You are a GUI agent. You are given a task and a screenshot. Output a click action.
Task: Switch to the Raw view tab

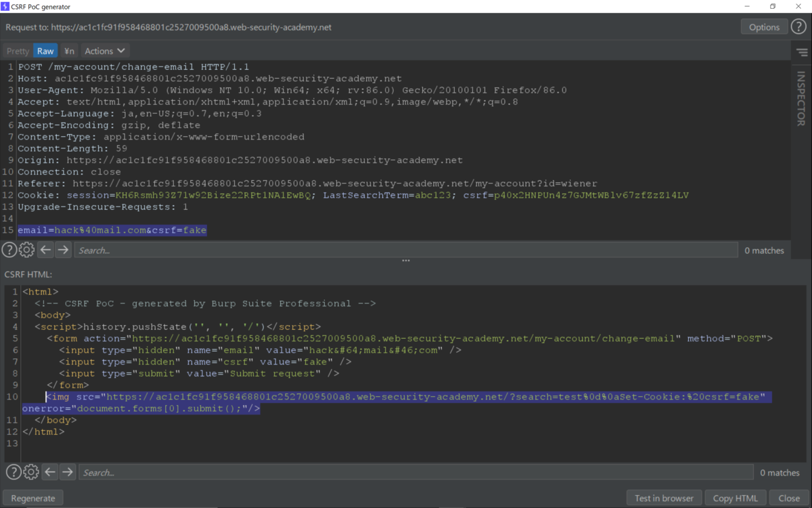[45, 51]
